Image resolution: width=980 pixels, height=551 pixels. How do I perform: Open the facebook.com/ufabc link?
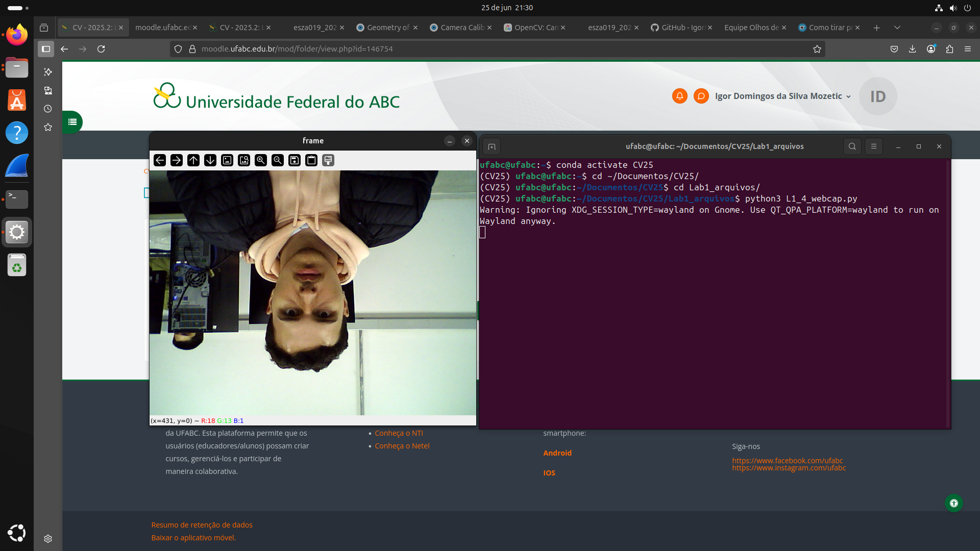(x=787, y=460)
